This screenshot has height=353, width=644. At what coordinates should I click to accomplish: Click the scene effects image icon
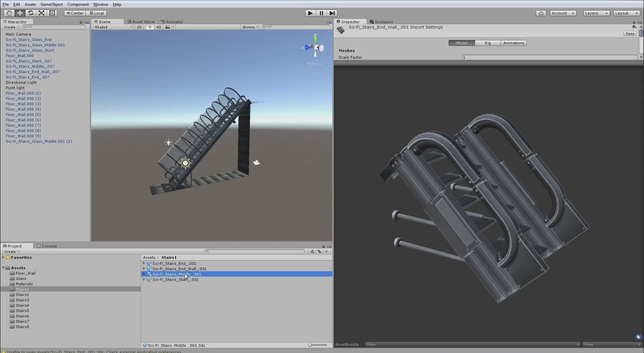[168, 27]
